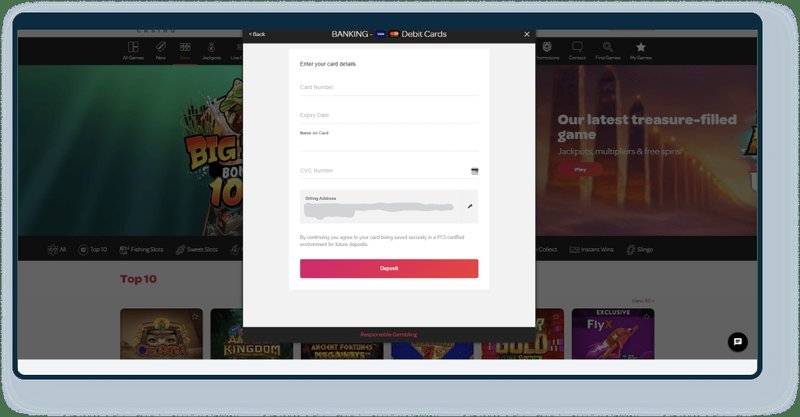Click the Expiry Date field
Viewport: 800px width, 417px height.
389,115
